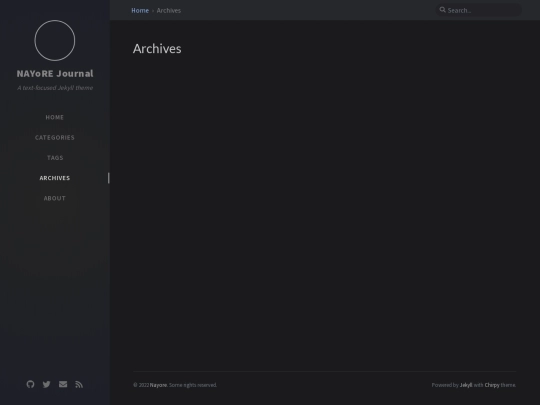The width and height of the screenshot is (540, 405).
Task: Open the Categories sidebar tab
Action: (55, 138)
